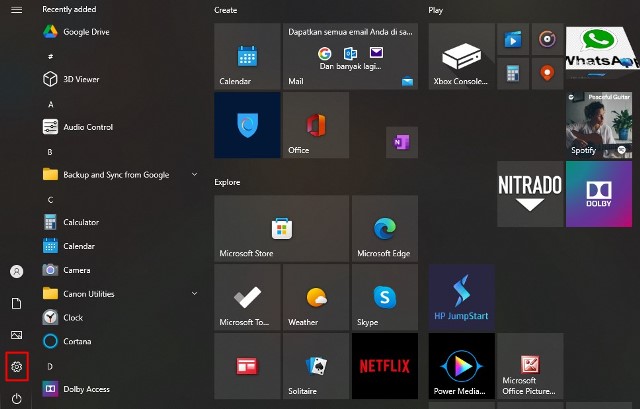Image resolution: width=640 pixels, height=409 pixels.
Task: Launch the WhatsApp tile
Action: (x=600, y=52)
